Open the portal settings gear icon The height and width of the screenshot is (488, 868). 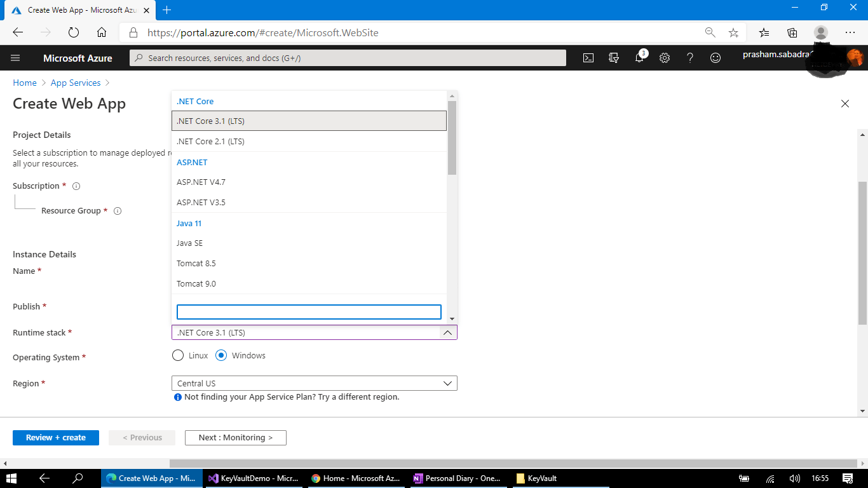(x=665, y=58)
